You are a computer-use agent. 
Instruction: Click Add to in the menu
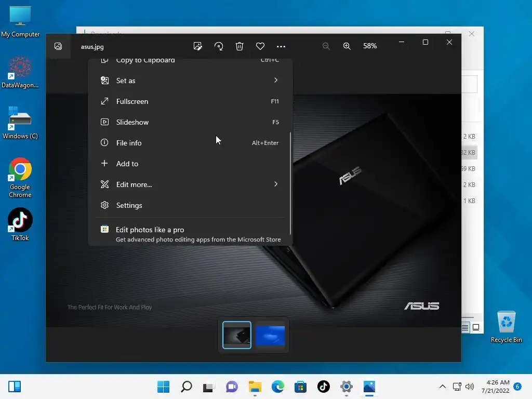coord(190,164)
